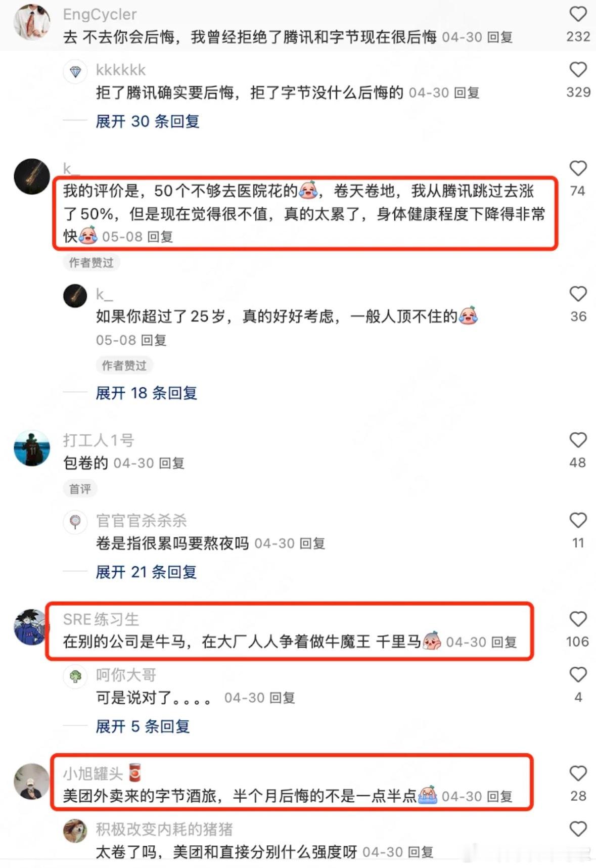
Task: Like k_'s reply with 36 likes
Action: click(x=578, y=294)
